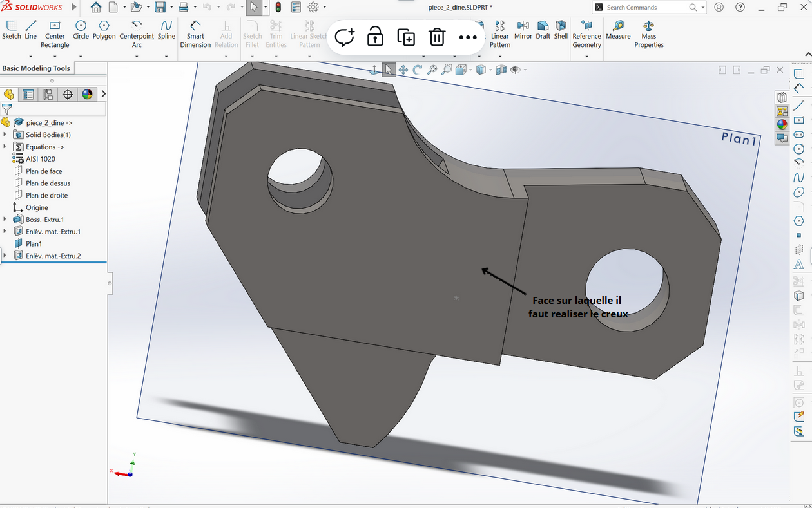Toggle Hide/Show Items eye icon
812x508 pixels.
[515, 70]
